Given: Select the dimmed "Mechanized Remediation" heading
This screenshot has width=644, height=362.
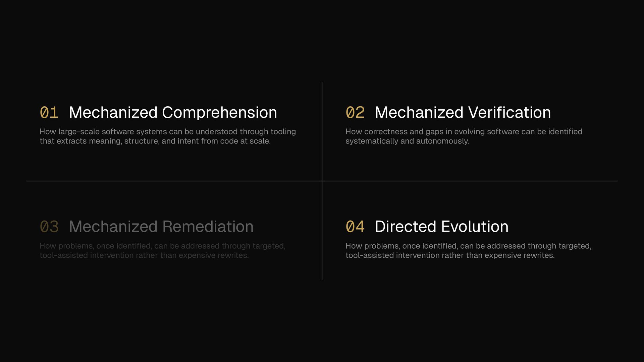Looking at the screenshot, I should [x=161, y=227].
